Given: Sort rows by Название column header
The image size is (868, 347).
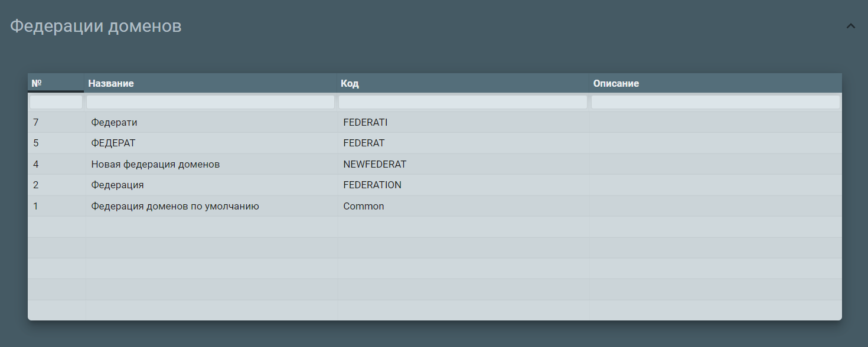Looking at the screenshot, I should pyautogui.click(x=111, y=83).
